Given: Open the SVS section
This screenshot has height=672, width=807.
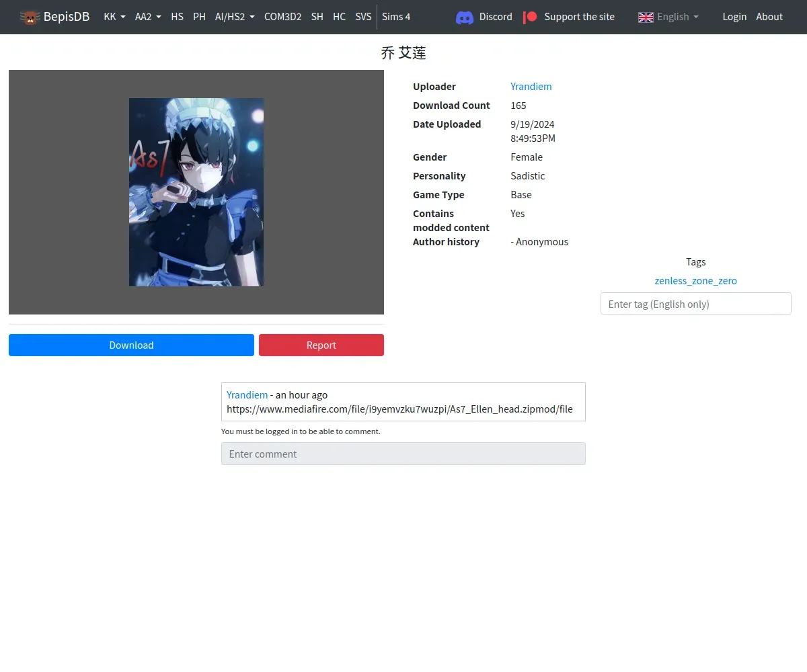Looking at the screenshot, I should tap(363, 17).
